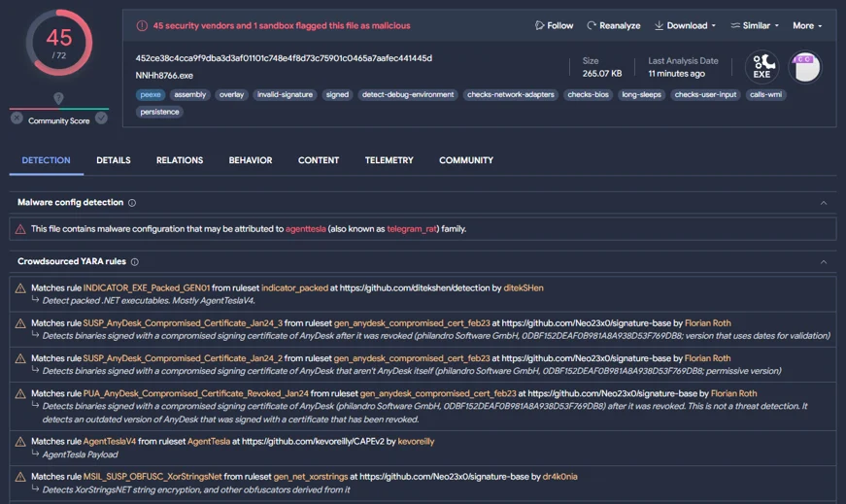This screenshot has width=846, height=504.
Task: Open the agenttesla family link
Action: click(305, 229)
